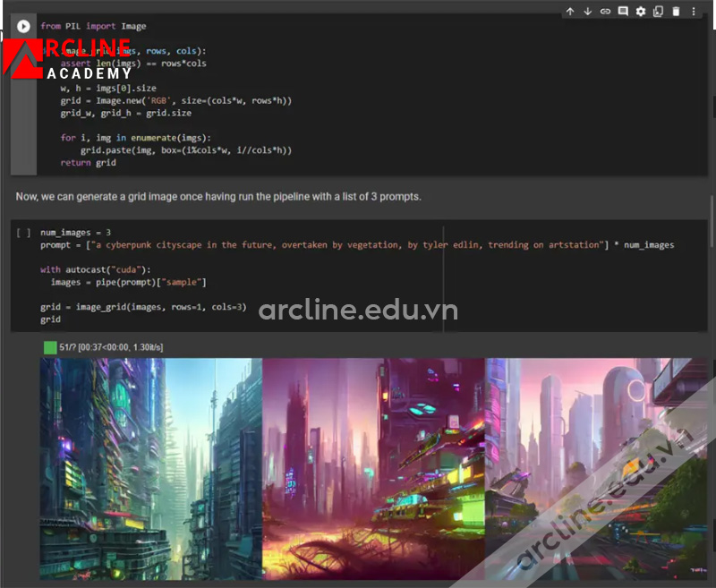Click the cyberpunk prompt string in code
This screenshot has width=716, height=588.
point(340,245)
